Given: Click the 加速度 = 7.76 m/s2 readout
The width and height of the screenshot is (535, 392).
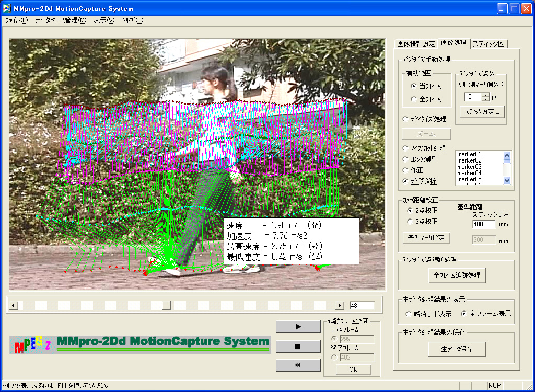Looking at the screenshot, I should pos(267,236).
